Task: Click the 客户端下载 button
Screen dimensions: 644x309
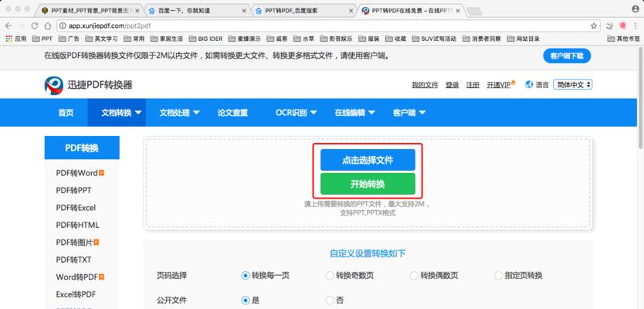Action: click(x=567, y=56)
